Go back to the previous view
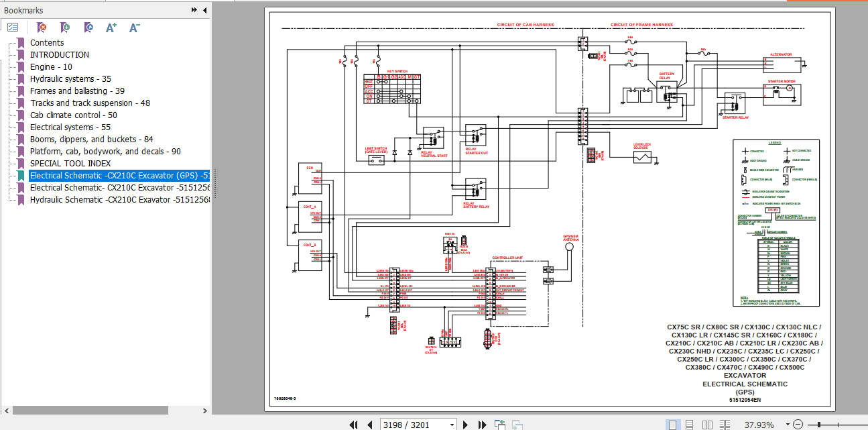The image size is (868, 430). point(500,425)
